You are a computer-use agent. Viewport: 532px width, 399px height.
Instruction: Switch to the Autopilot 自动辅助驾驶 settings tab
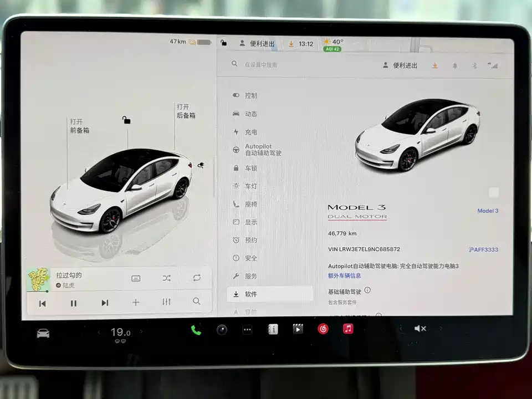click(x=260, y=150)
